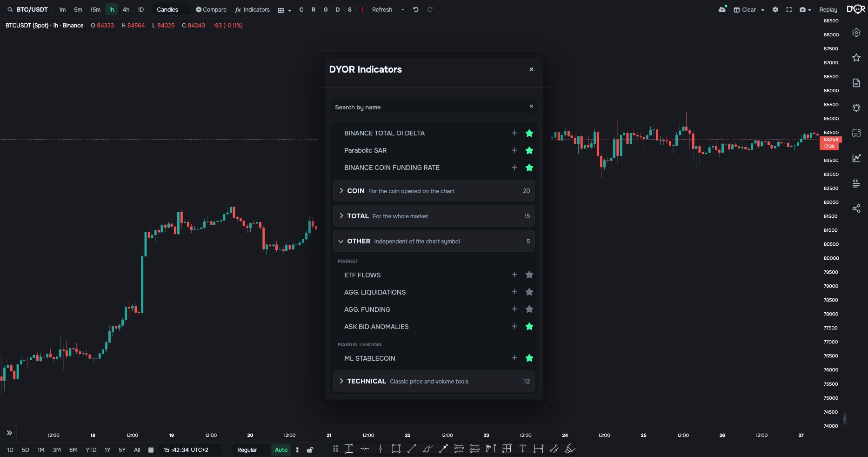
Task: Open the calendar date range picker
Action: pos(151,450)
